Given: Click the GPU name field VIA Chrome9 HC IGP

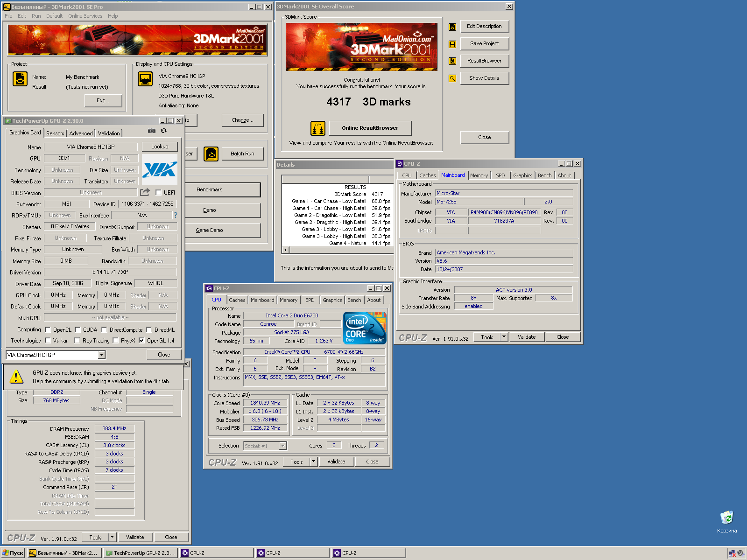Looking at the screenshot, I should pos(91,147).
